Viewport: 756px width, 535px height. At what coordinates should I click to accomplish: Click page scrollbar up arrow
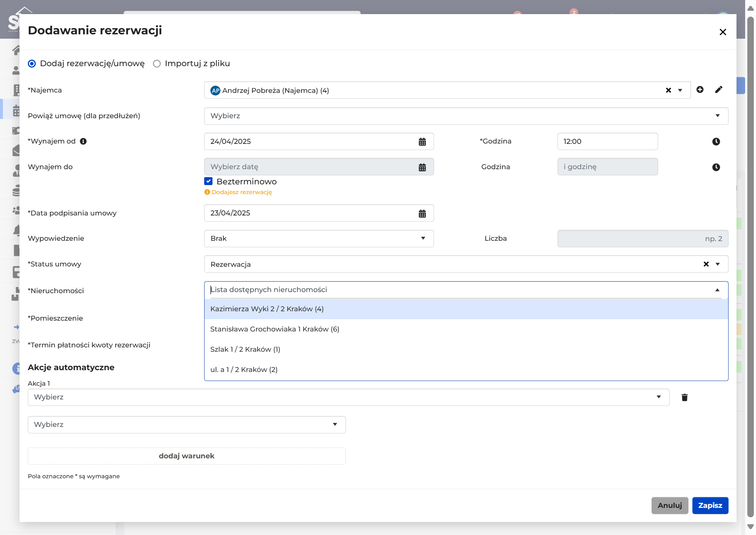click(x=750, y=9)
